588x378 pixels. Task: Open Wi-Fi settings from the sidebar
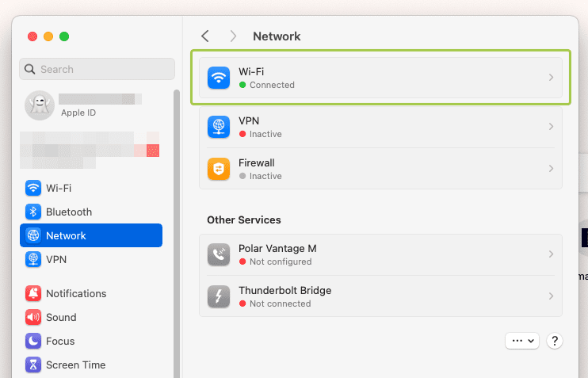click(x=91, y=188)
